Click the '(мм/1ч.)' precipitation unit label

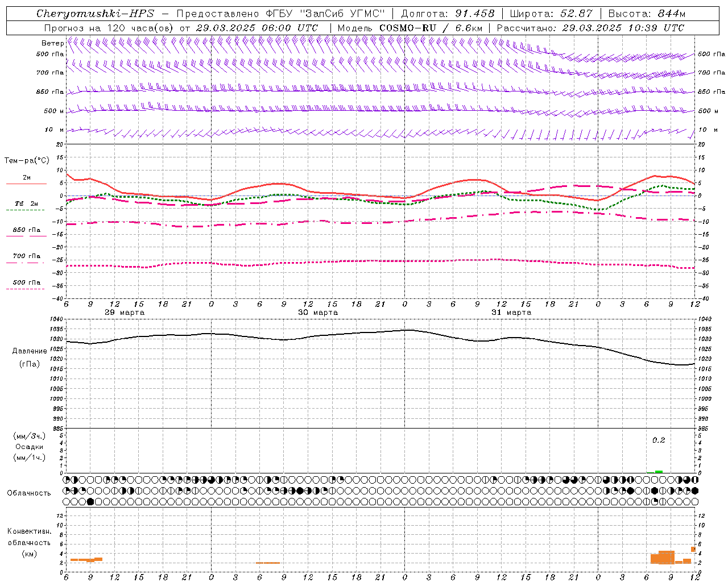coord(30,458)
